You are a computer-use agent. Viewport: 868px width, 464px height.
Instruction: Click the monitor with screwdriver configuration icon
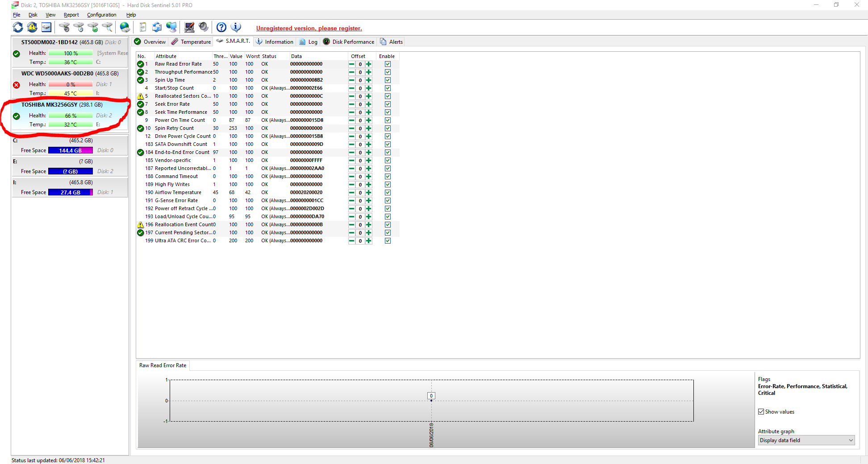(189, 28)
